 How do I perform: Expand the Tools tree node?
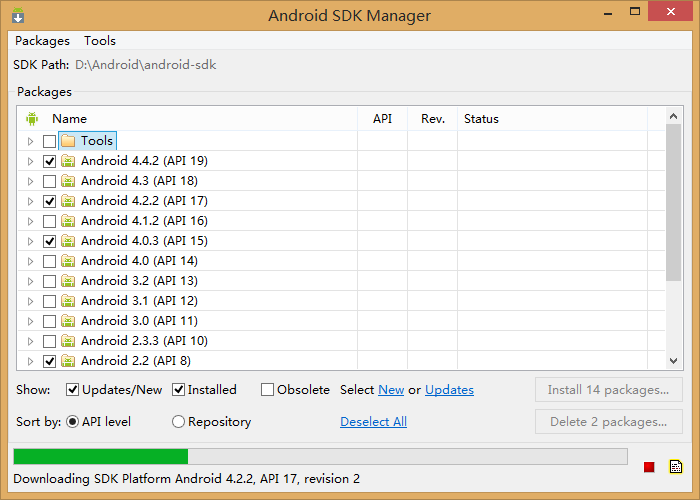(x=30, y=141)
